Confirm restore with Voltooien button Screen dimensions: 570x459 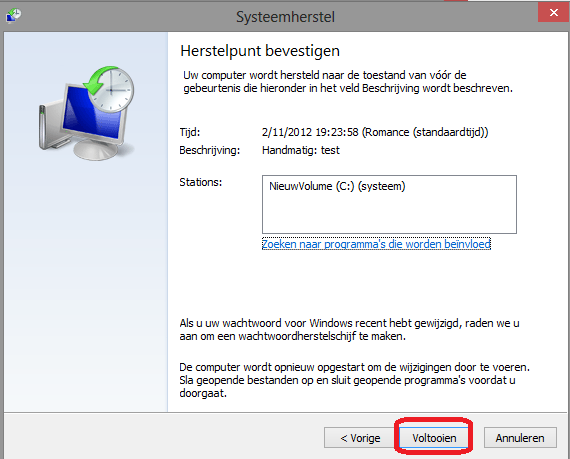click(434, 438)
